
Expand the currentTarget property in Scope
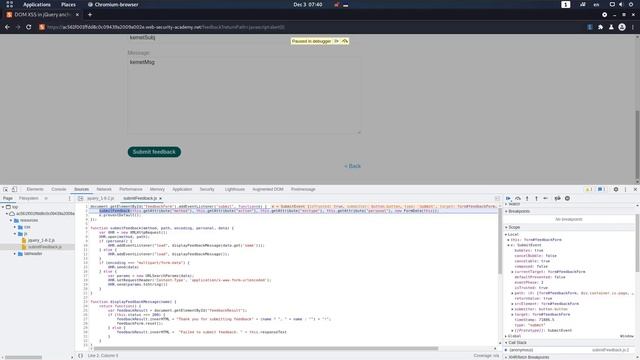click(513, 272)
